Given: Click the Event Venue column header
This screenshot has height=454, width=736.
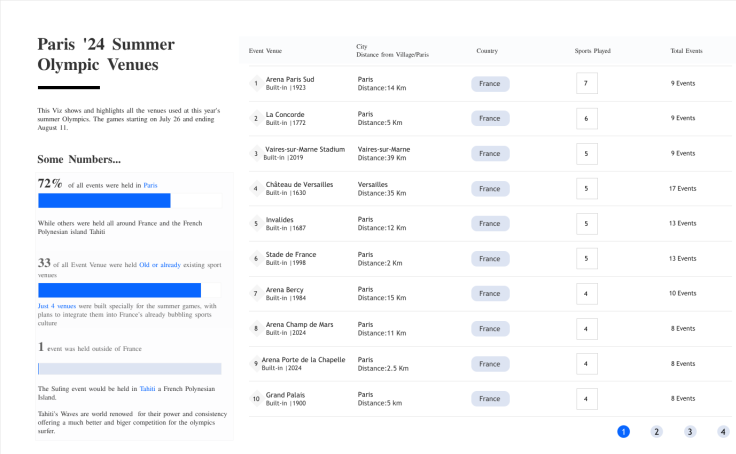Looking at the screenshot, I should (x=265, y=50).
